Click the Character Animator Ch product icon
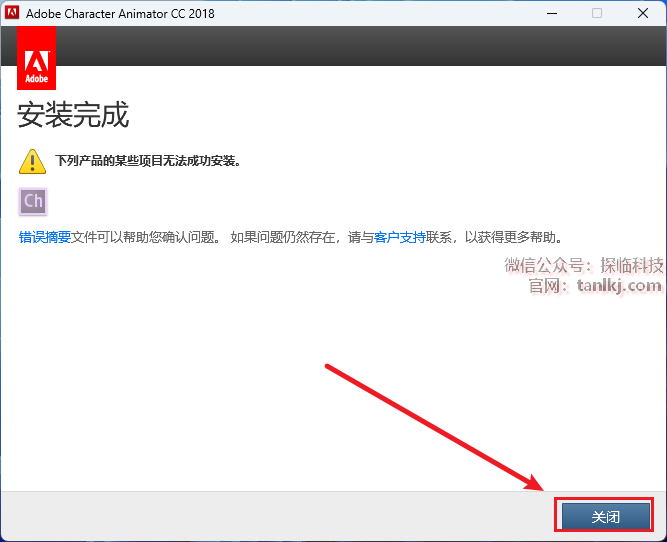This screenshot has width=667, height=542. [x=33, y=201]
